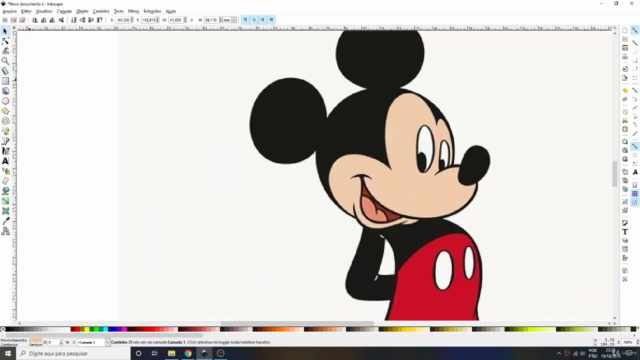The image size is (640, 360).
Task: Pick yellow swatch in color palette
Action: pyautogui.click(x=87, y=329)
